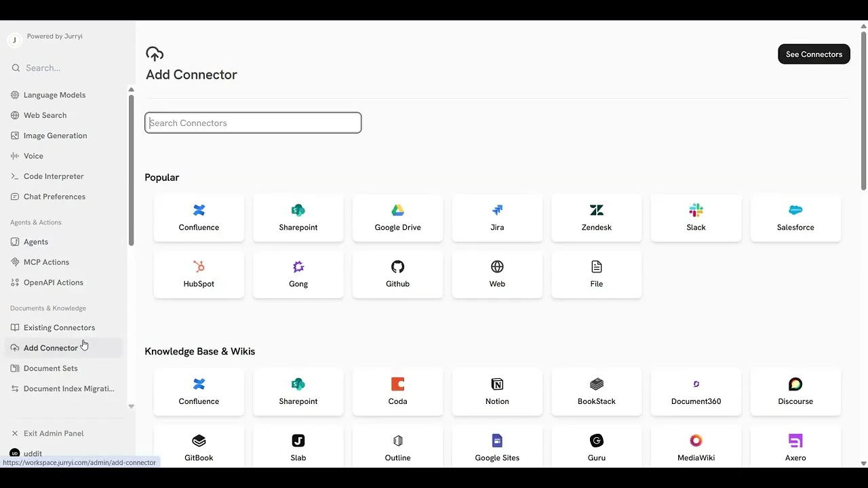This screenshot has height=488, width=868.
Task: Select the Slack connector
Action: 696,218
